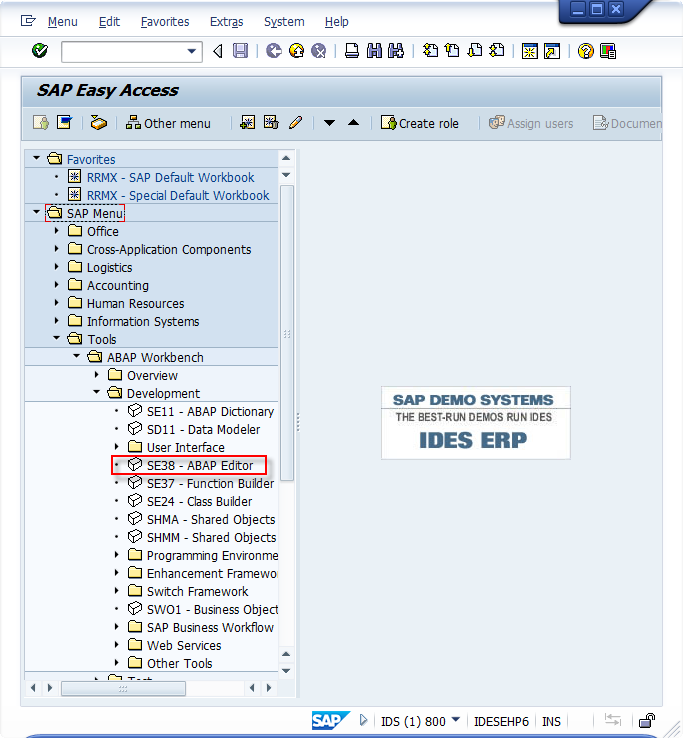This screenshot has height=738, width=683.
Task: Click the SAP DEMO SYSTEMS IDES ERP image
Action: click(x=475, y=423)
